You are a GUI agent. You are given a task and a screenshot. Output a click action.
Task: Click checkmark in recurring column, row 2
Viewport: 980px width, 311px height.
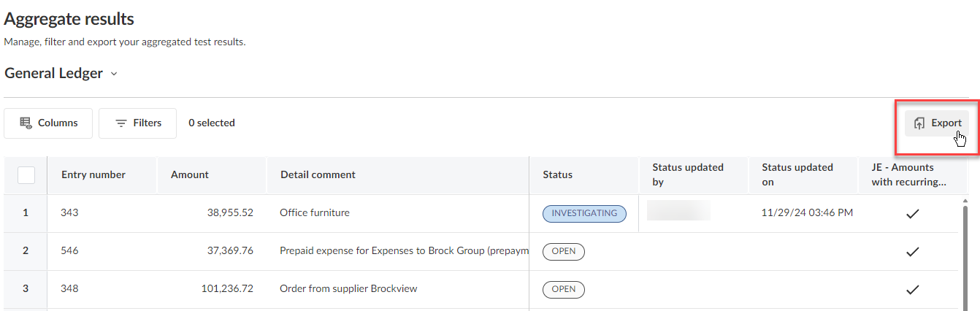tap(912, 251)
